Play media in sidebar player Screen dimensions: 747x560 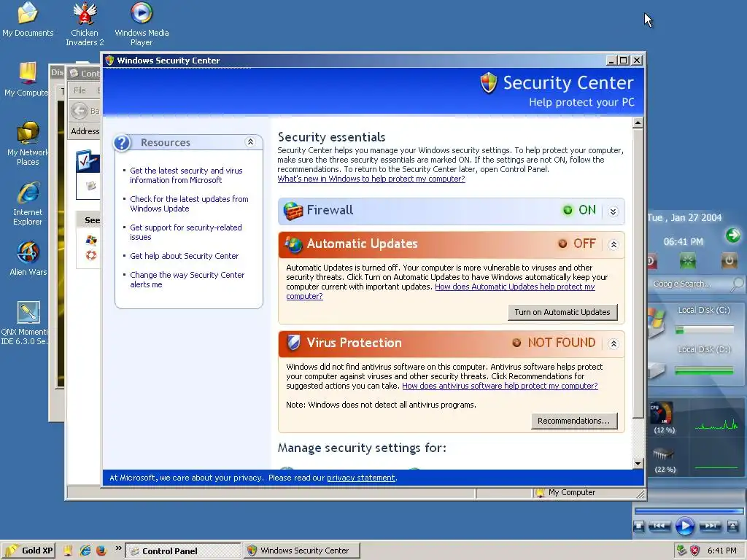coord(684,526)
